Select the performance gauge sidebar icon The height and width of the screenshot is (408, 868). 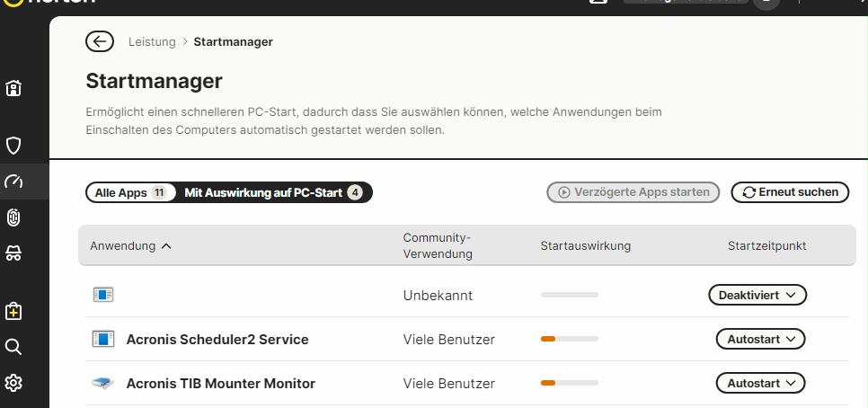[13, 181]
